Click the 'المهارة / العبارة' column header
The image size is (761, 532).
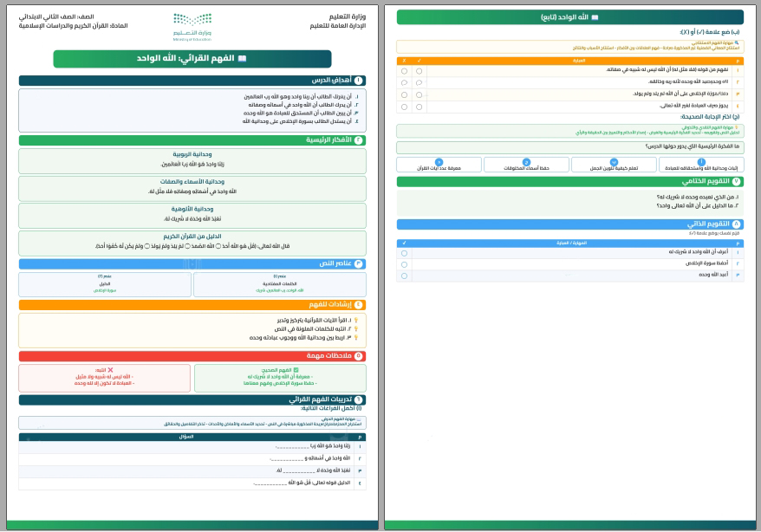pyautogui.click(x=572, y=243)
